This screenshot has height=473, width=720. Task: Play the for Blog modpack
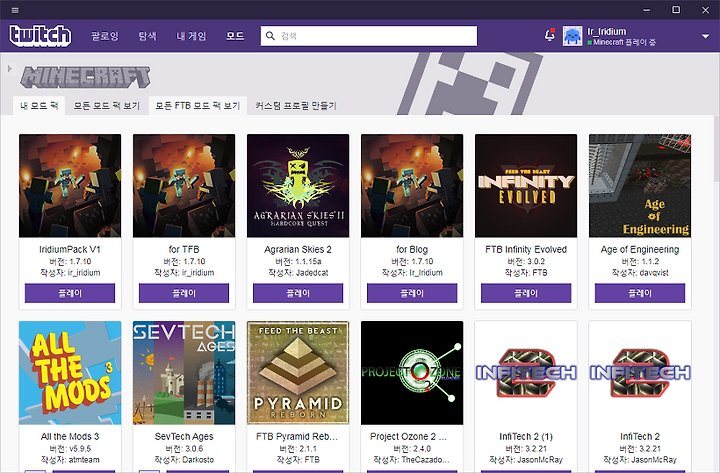pos(412,293)
